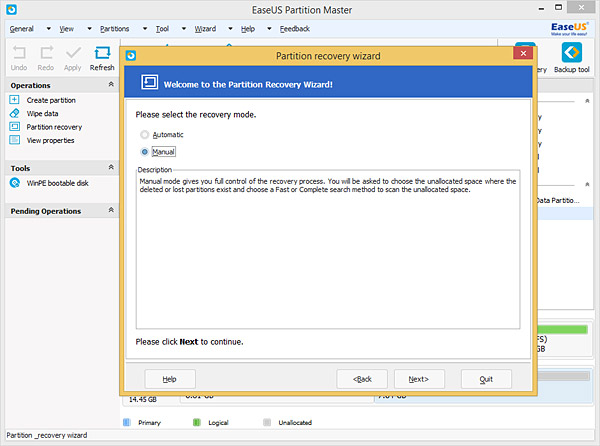Click the Create partition icon
600x446 pixels.
[14, 100]
